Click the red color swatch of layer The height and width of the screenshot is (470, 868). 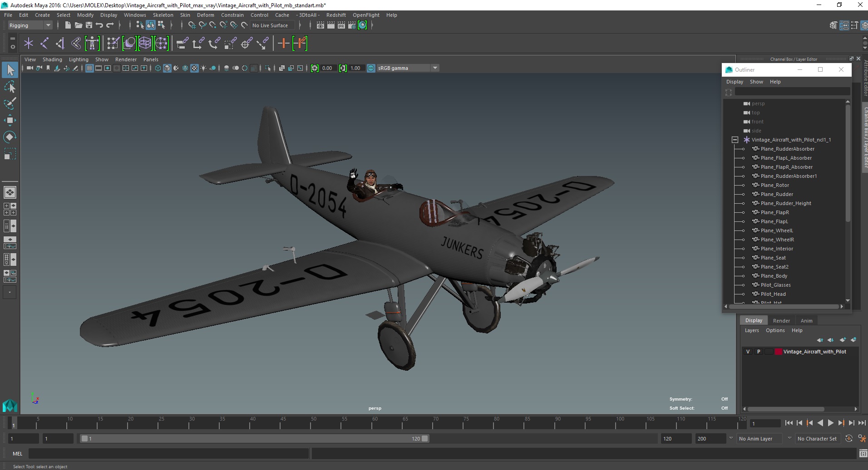tap(779, 352)
